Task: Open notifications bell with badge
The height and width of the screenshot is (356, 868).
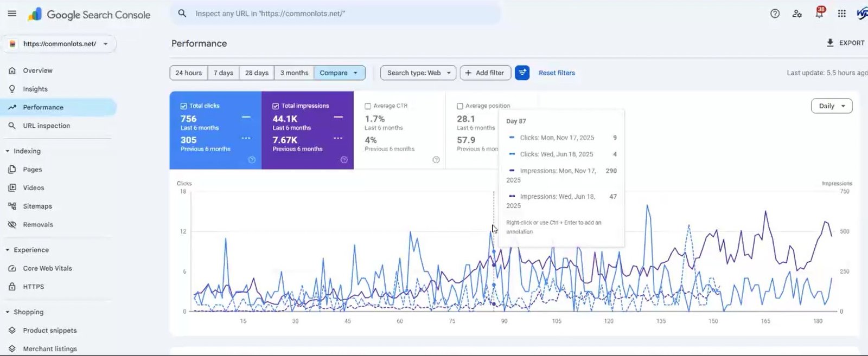Action: click(820, 13)
